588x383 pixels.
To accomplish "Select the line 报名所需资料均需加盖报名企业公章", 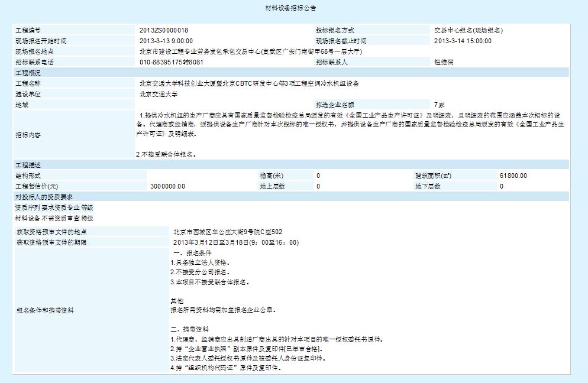I will click(223, 310).
